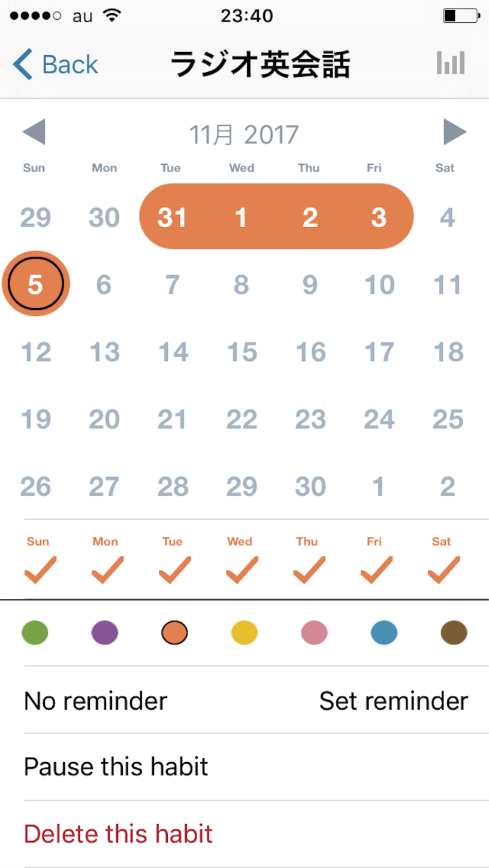489x868 pixels.
Task: Pick the blue color swatch
Action: pos(384,632)
